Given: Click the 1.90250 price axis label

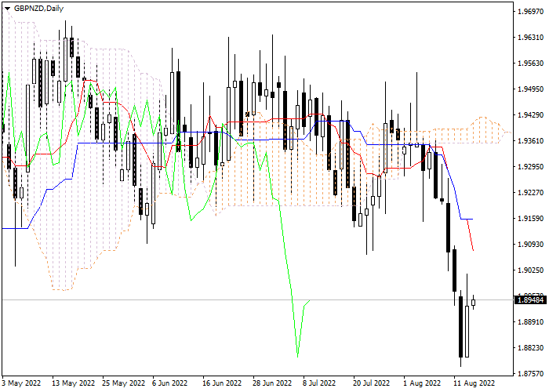Looking at the screenshot, I should [530, 270].
